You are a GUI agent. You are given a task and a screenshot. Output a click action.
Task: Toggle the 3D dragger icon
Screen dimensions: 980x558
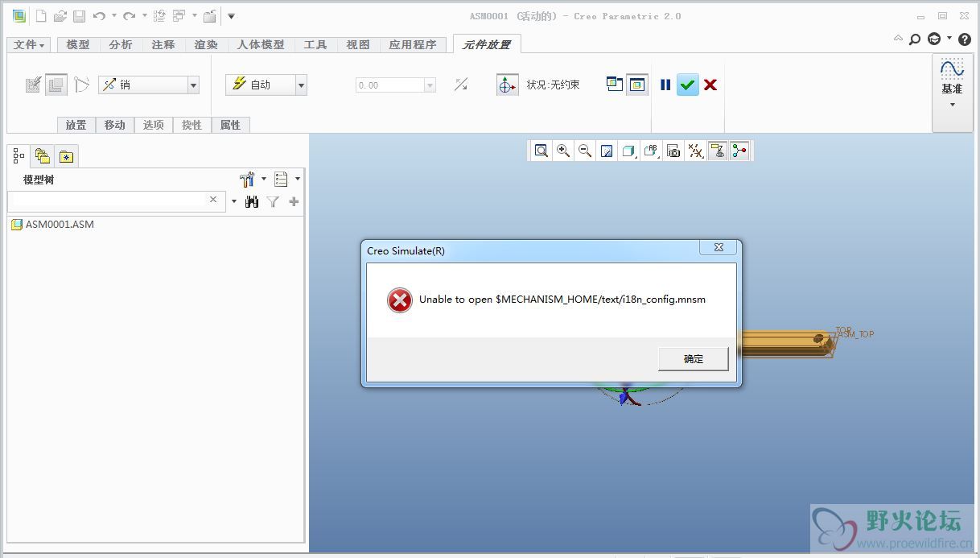pos(507,85)
